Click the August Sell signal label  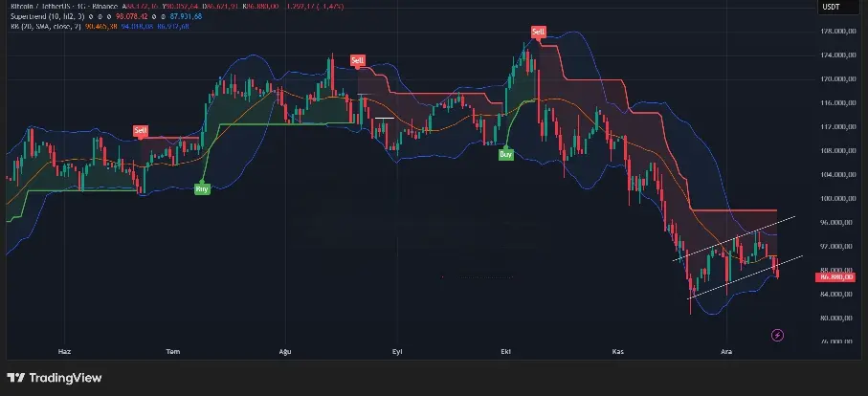[358, 60]
